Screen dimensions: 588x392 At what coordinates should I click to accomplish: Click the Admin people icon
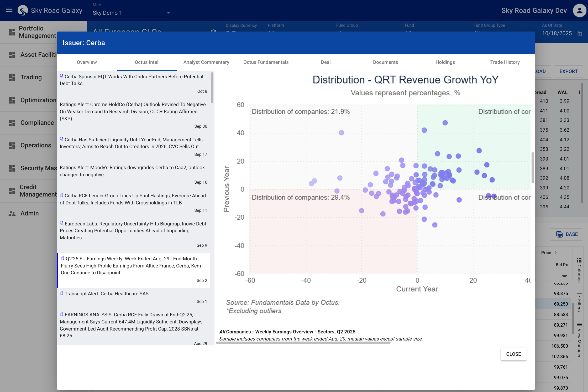(x=12, y=214)
